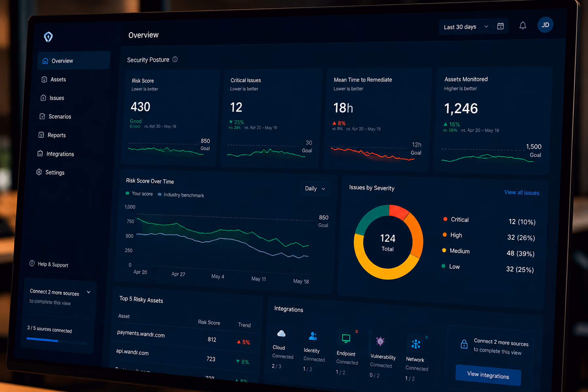Click the shield logo icon in sidebar
The width and height of the screenshot is (588, 392).
(48, 37)
